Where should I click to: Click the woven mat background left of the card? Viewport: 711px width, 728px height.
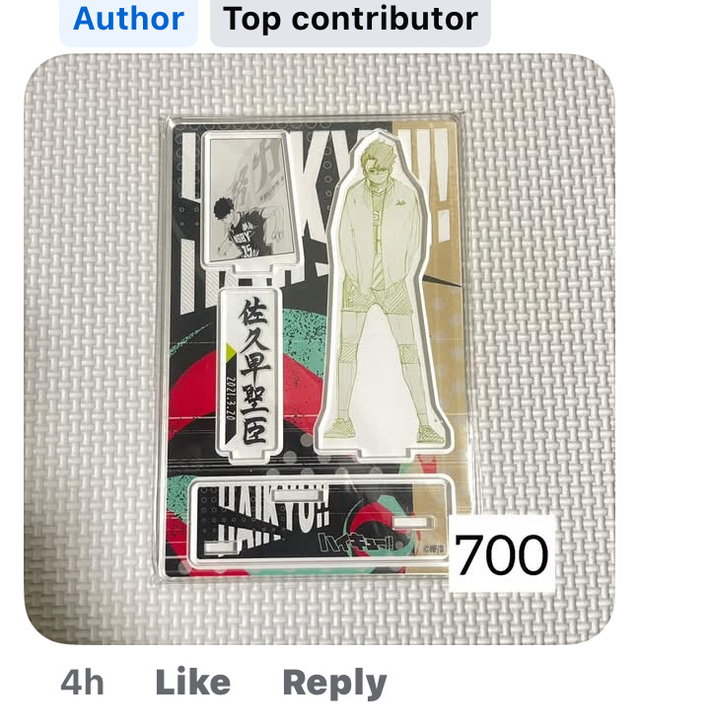(93, 348)
